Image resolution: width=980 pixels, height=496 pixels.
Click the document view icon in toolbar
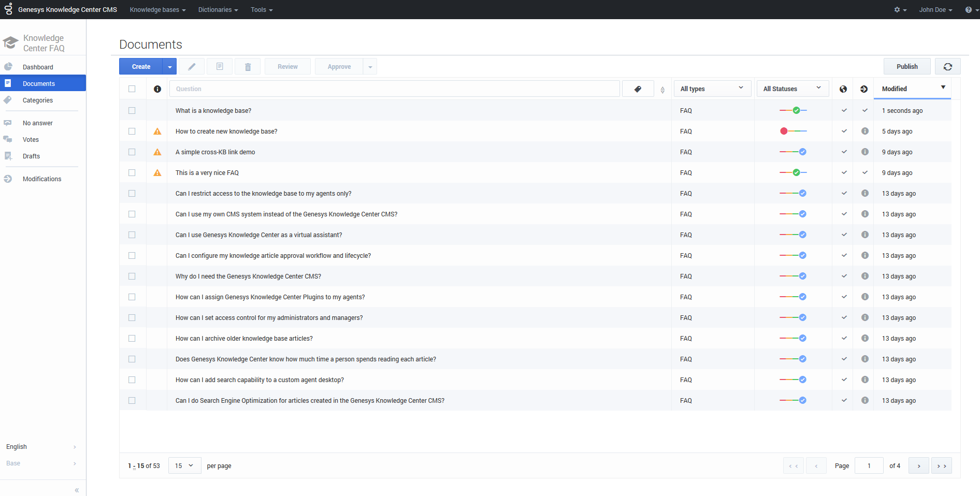(x=220, y=67)
